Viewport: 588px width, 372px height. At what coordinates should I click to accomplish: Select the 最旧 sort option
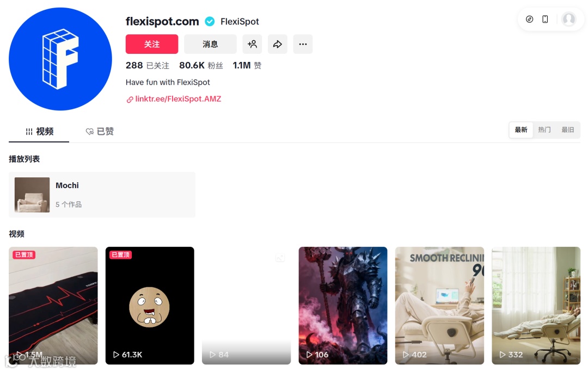[x=568, y=129]
